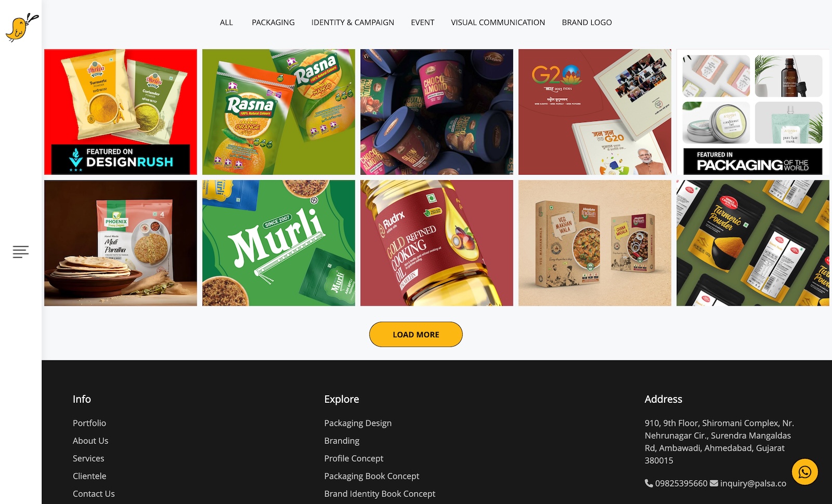Open the Rasna packaging project thumbnail
This screenshot has width=832, height=504.
[279, 112]
